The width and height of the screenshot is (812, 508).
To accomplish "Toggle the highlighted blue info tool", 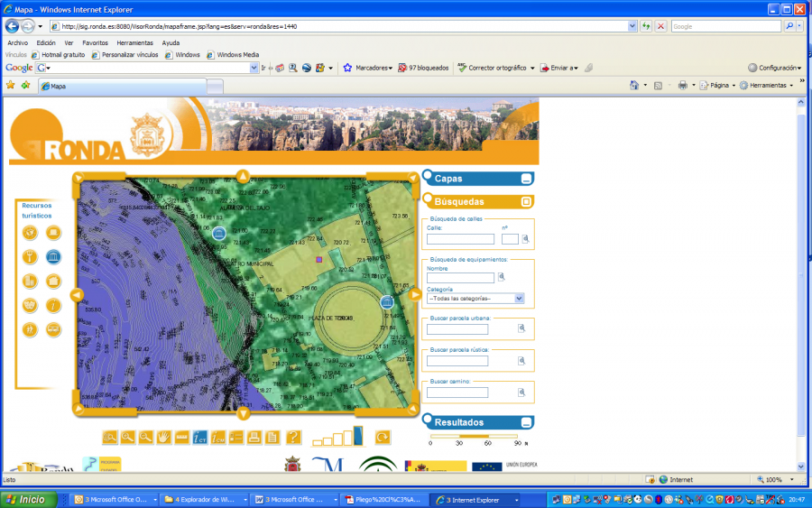I will pyautogui.click(x=200, y=438).
